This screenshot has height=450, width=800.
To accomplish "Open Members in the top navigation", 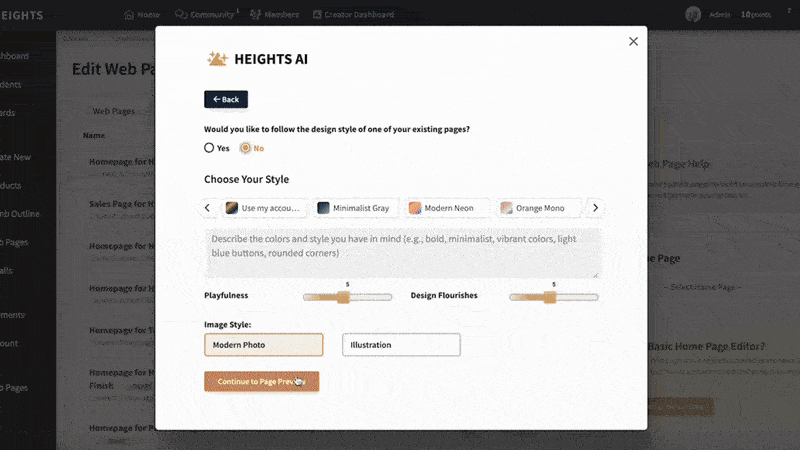I will click(x=274, y=14).
